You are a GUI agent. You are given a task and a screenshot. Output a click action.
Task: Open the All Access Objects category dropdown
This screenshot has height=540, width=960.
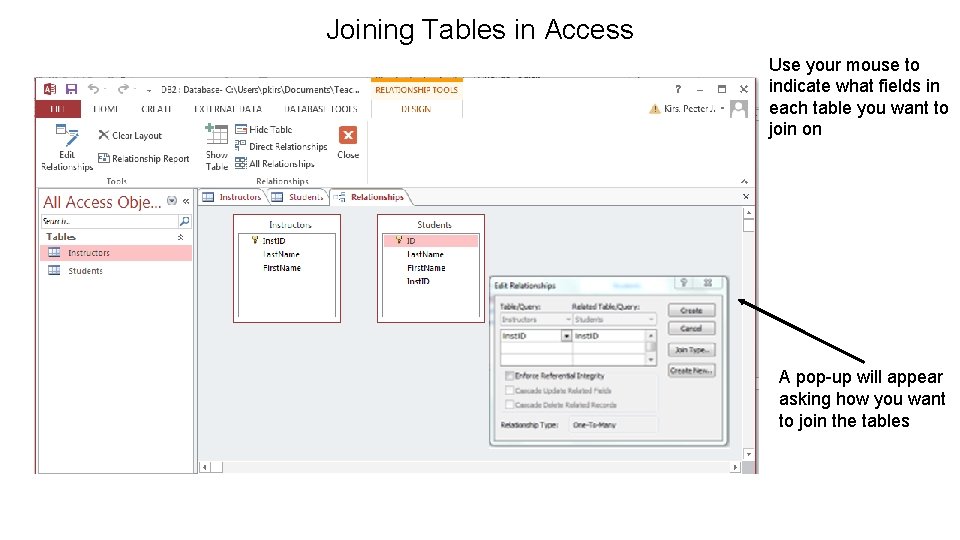coord(172,201)
